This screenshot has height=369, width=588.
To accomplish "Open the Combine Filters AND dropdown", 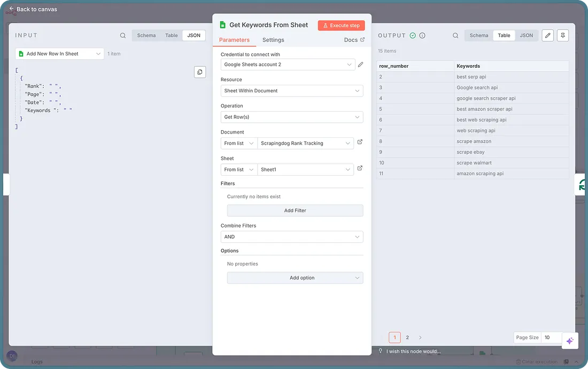I will (x=291, y=237).
